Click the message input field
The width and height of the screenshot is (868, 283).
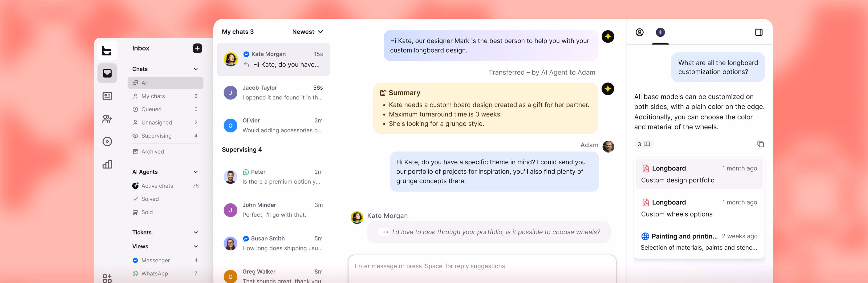click(482, 269)
